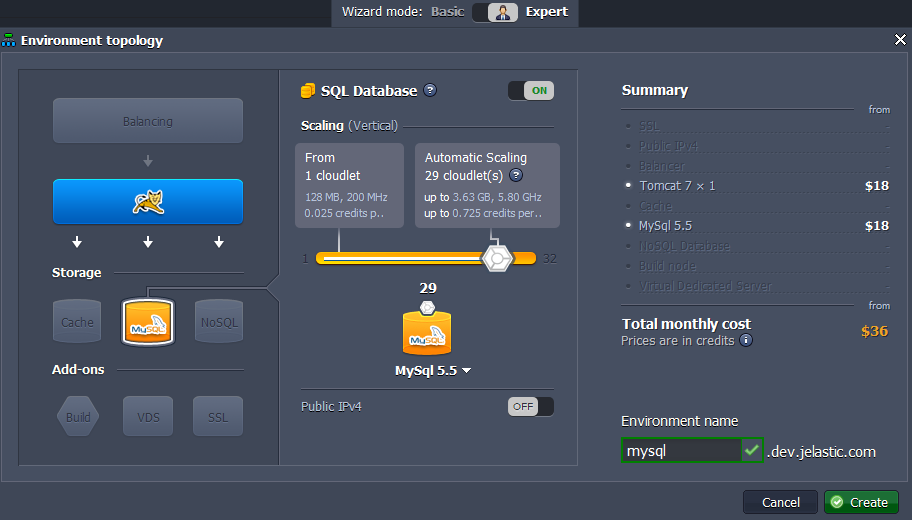Click the large MySQL database node image
912x520 pixels.
pyautogui.click(x=427, y=331)
